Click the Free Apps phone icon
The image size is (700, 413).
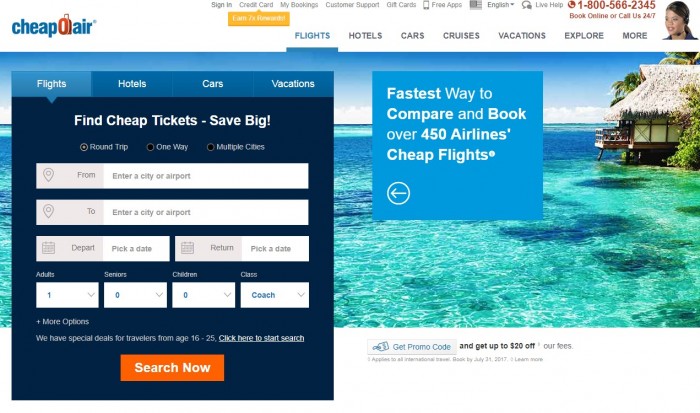click(x=426, y=5)
